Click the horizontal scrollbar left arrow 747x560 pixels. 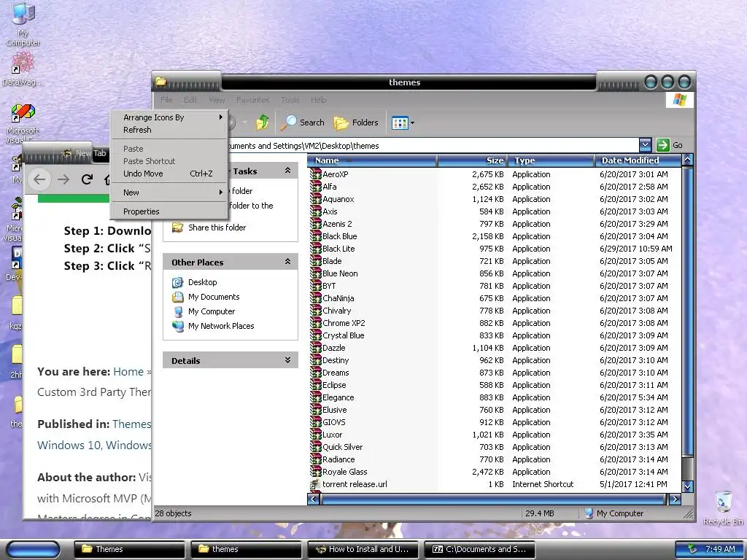point(314,499)
